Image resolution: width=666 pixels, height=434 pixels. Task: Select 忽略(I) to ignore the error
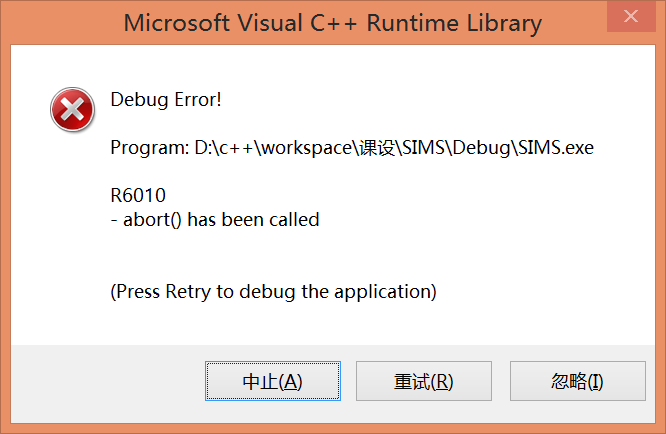(578, 381)
